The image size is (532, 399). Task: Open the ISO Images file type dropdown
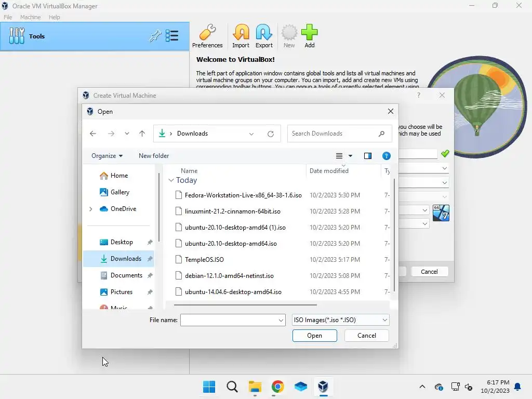point(340,320)
